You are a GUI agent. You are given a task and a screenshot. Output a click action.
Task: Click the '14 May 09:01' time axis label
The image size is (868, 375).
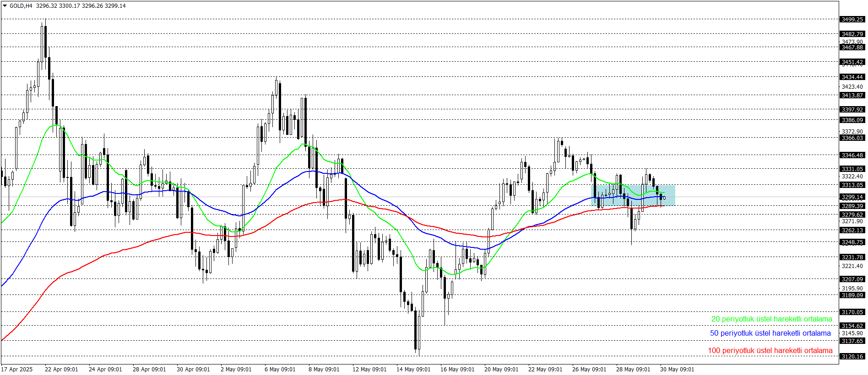point(413,370)
